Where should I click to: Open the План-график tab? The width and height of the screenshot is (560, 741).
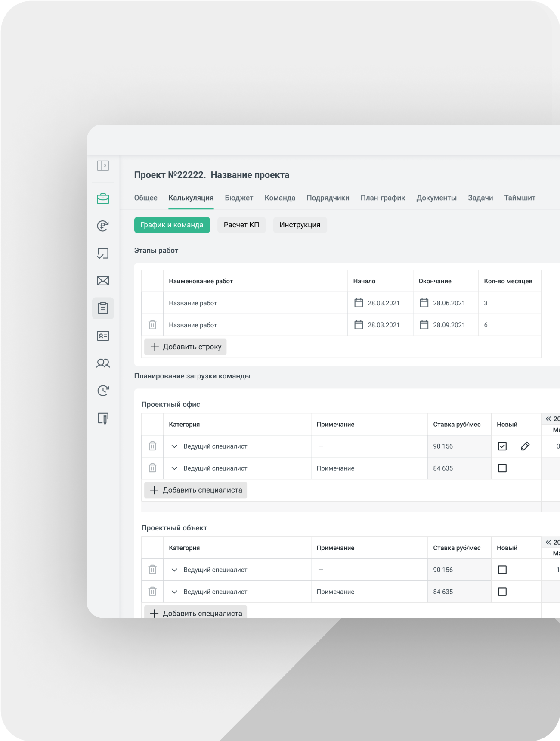(x=383, y=198)
